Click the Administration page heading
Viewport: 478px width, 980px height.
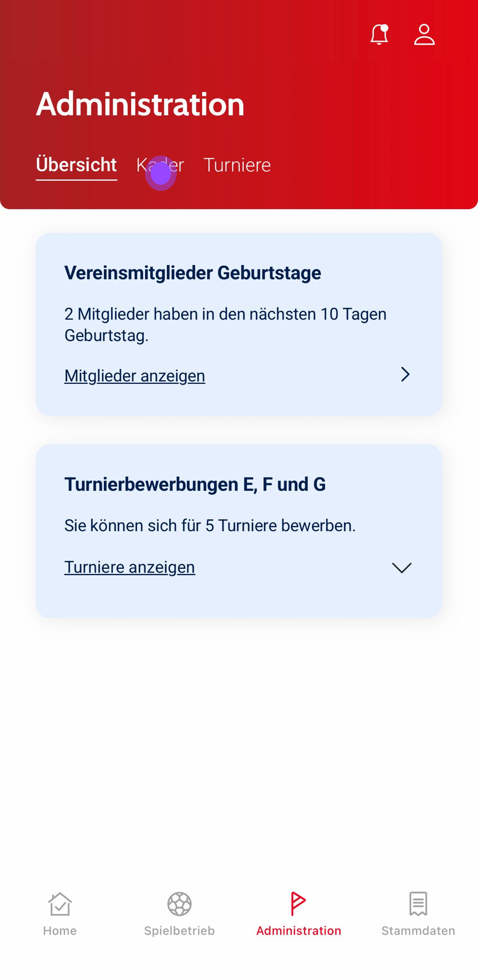coord(140,104)
